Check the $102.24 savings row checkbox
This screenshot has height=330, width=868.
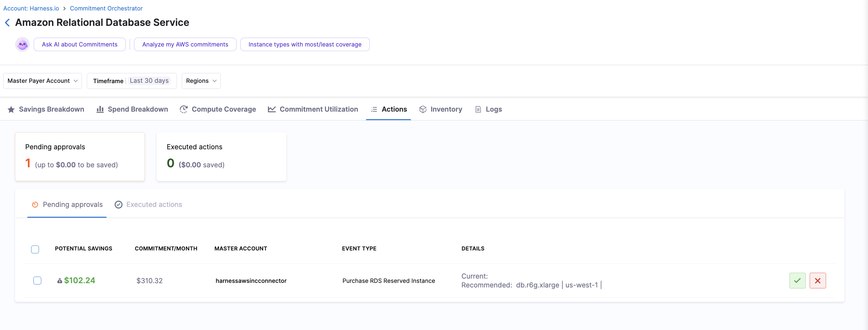click(x=37, y=281)
